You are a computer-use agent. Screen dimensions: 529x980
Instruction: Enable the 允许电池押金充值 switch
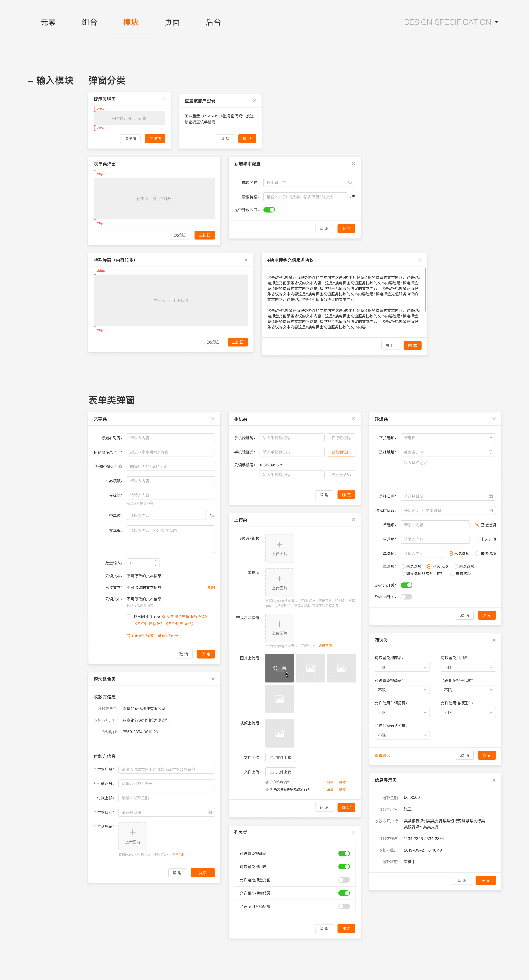tap(344, 880)
